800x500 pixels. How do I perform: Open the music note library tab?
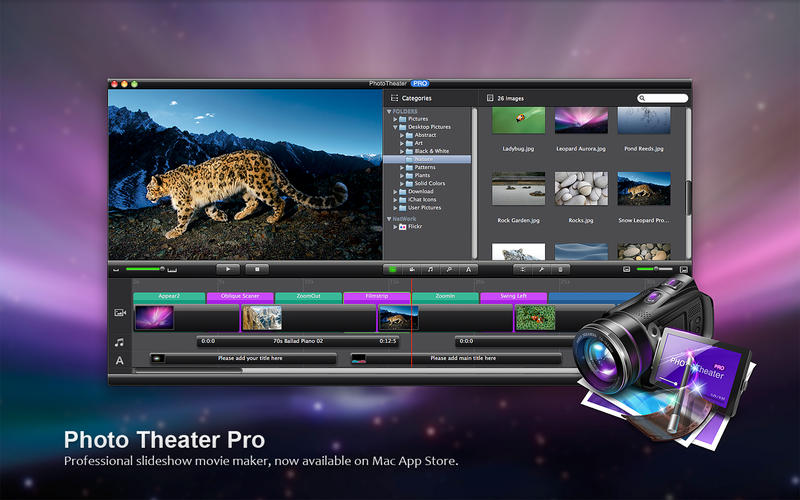tap(430, 269)
